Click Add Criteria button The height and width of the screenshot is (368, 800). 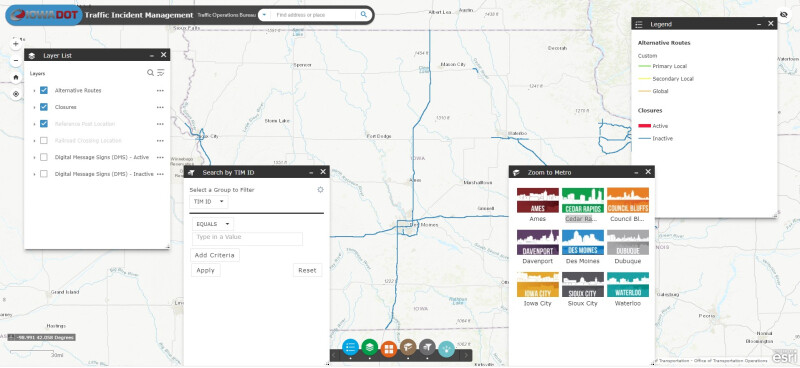(x=215, y=255)
